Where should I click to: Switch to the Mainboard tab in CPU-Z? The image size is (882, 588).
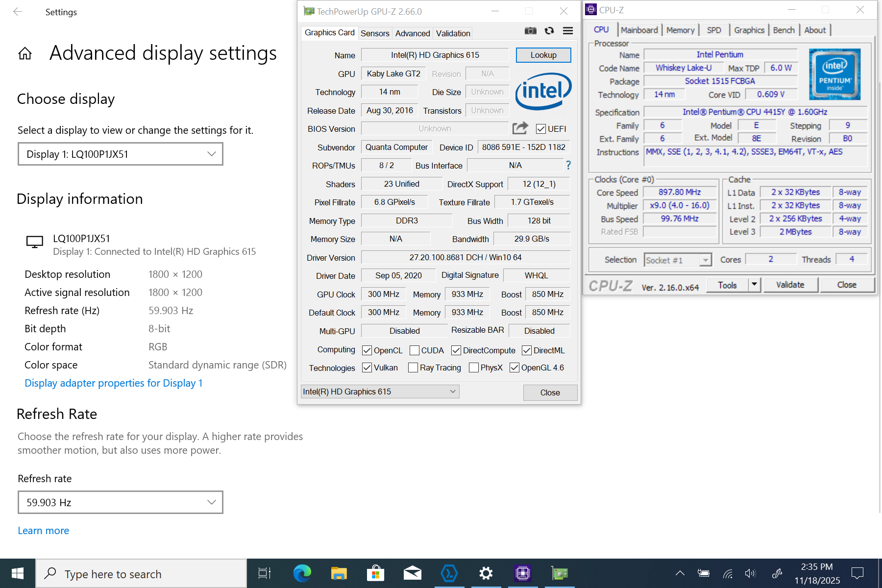[x=639, y=30]
